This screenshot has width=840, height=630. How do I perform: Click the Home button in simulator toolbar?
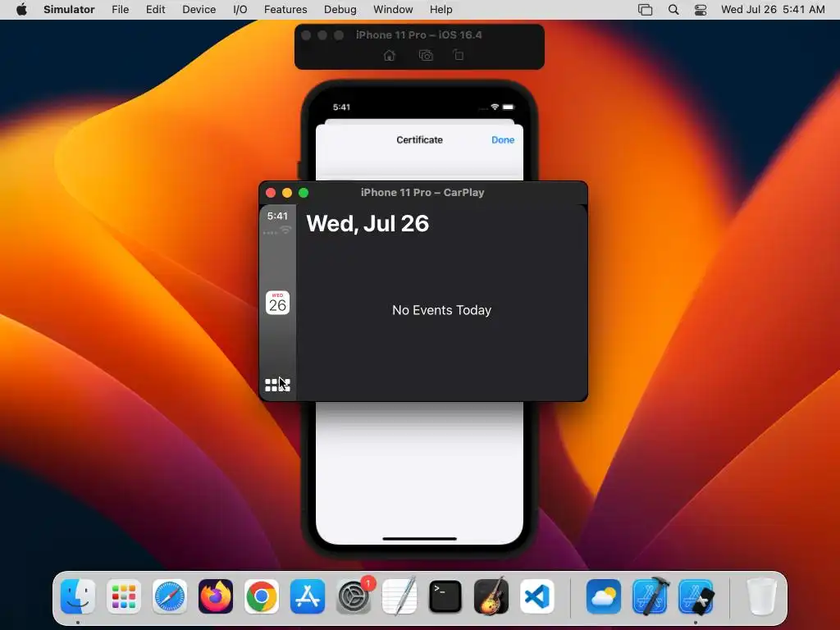(390, 55)
